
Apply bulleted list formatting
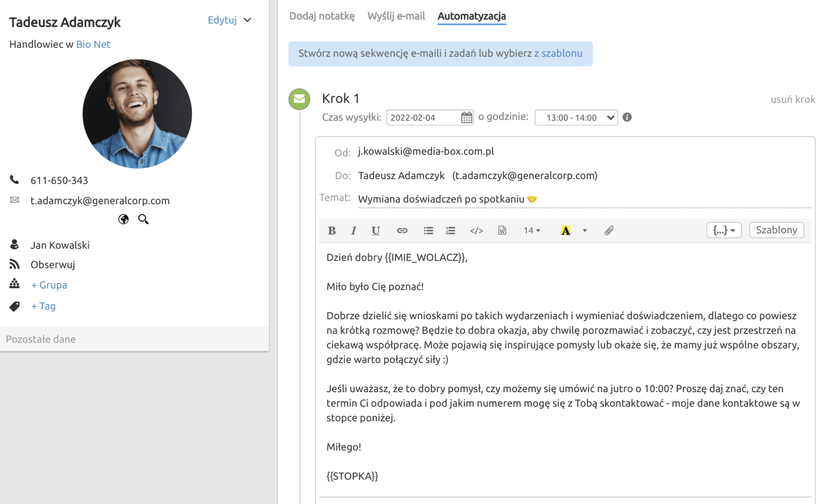point(428,230)
